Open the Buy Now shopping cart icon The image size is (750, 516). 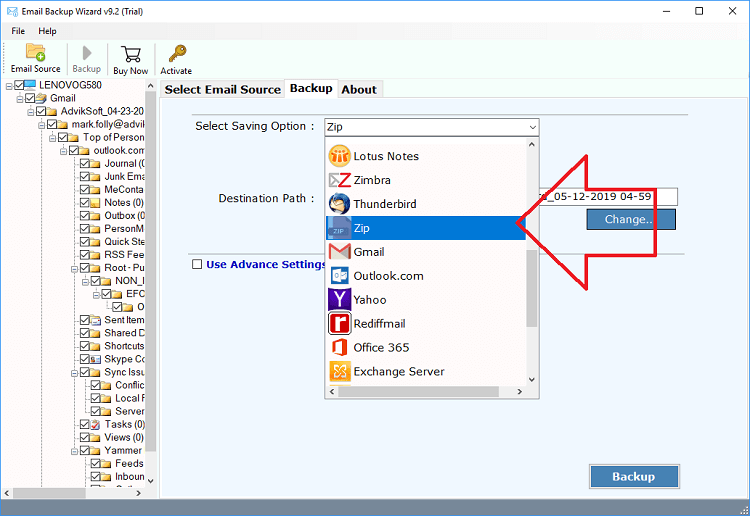(131, 54)
